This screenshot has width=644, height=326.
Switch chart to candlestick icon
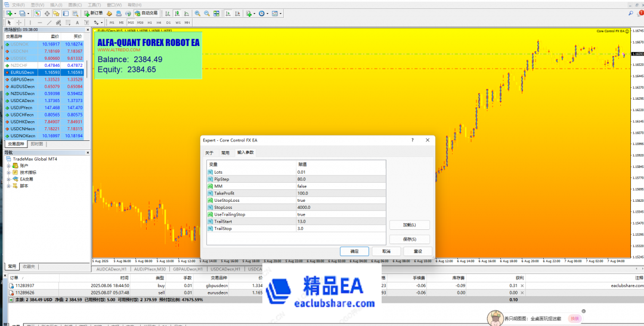177,13
